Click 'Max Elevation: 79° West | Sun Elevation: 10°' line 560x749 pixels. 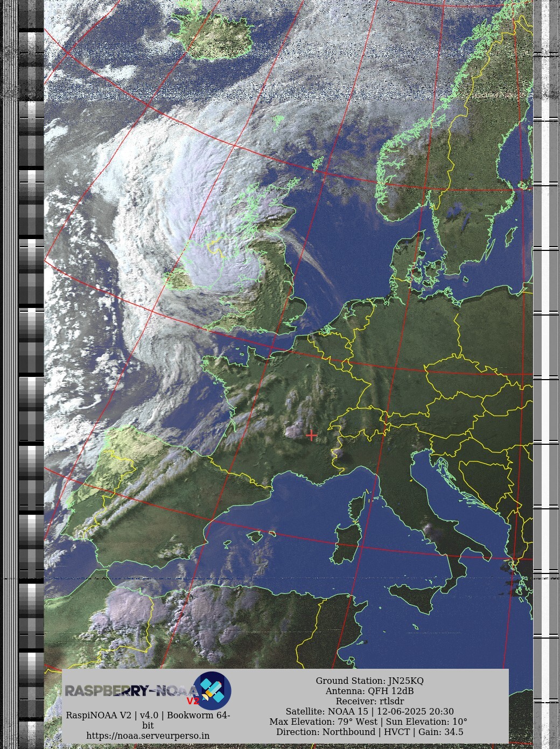click(368, 722)
